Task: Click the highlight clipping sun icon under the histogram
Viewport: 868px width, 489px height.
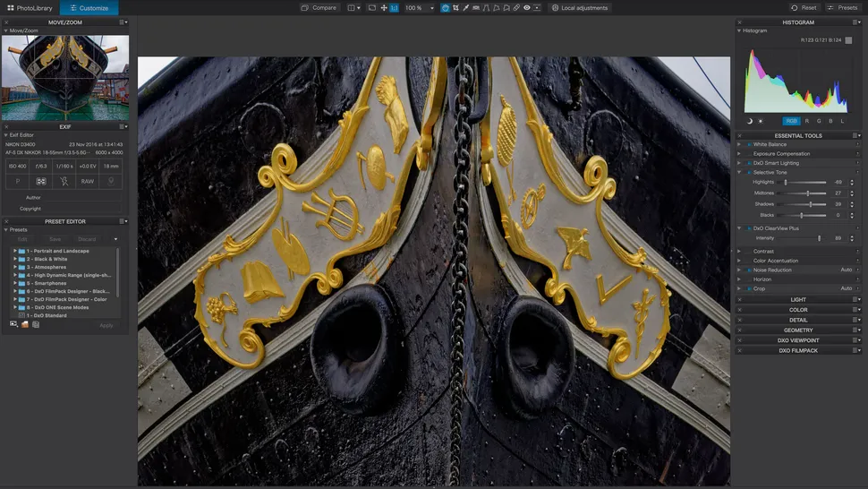Action: (761, 121)
